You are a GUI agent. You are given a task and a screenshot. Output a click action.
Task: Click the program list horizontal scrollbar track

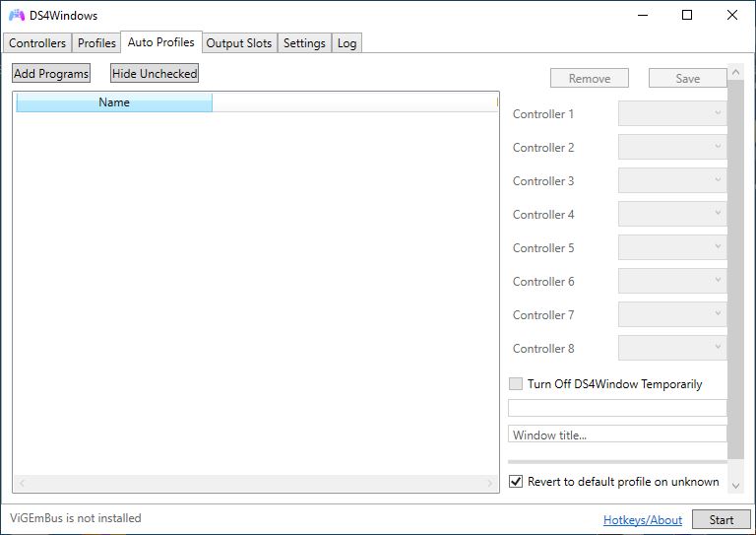click(x=256, y=483)
